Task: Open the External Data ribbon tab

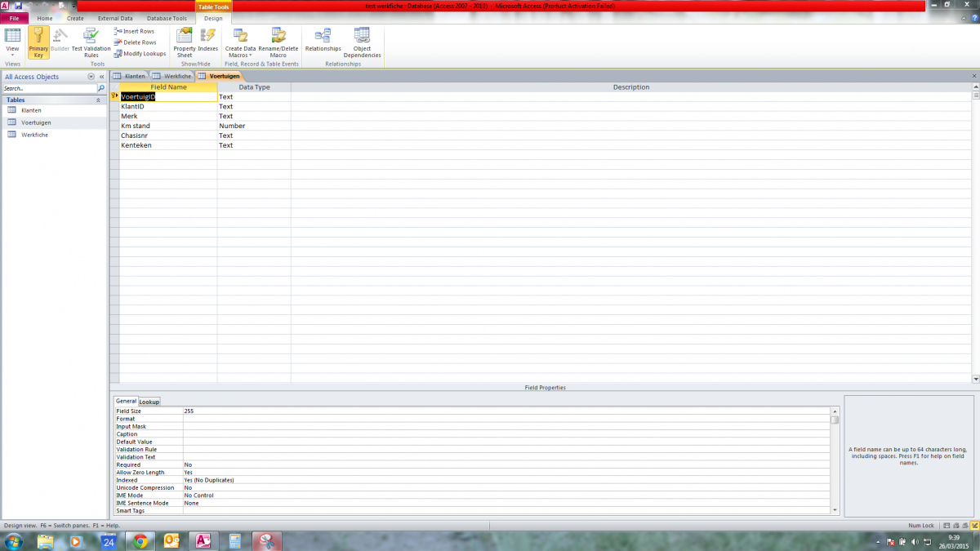Action: pyautogui.click(x=114, y=18)
